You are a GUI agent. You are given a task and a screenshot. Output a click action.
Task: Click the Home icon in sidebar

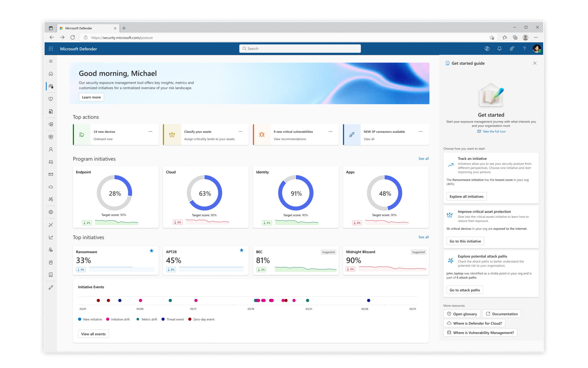pos(51,74)
